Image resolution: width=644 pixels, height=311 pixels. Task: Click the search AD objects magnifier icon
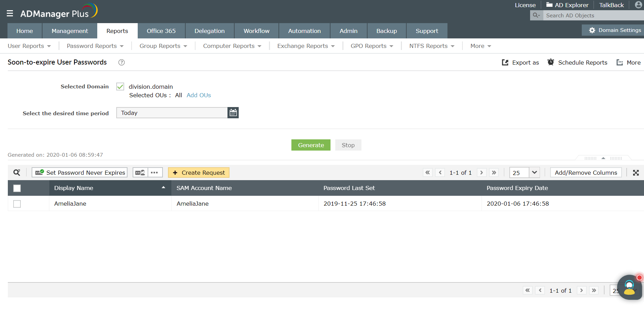pyautogui.click(x=536, y=15)
